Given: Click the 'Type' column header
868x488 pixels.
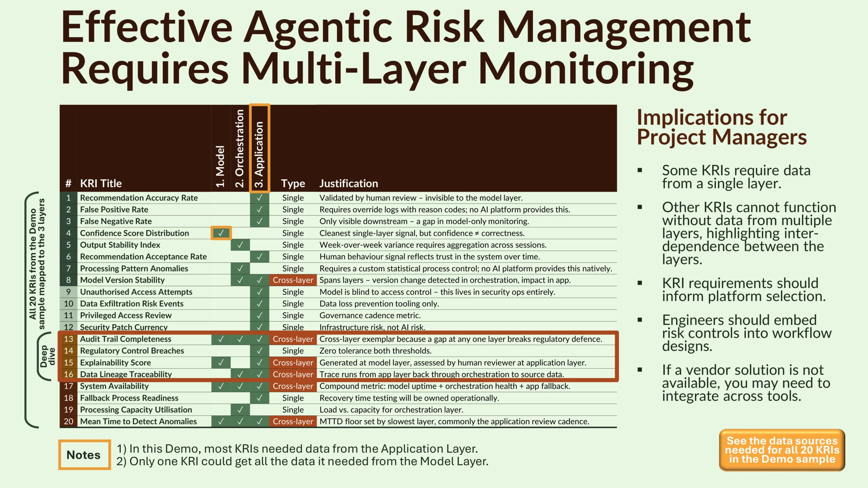Looking at the screenshot, I should [x=293, y=183].
